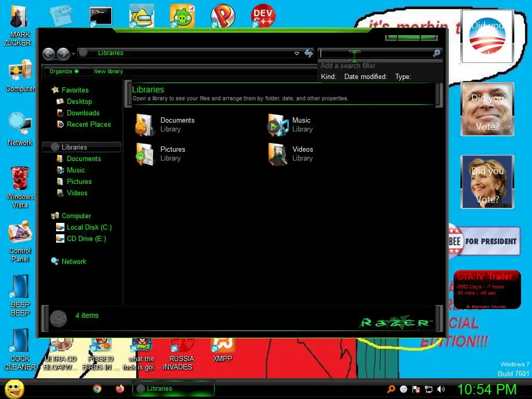532x399 pixels.
Task: Click inside the Explorer search field
Action: (x=376, y=54)
